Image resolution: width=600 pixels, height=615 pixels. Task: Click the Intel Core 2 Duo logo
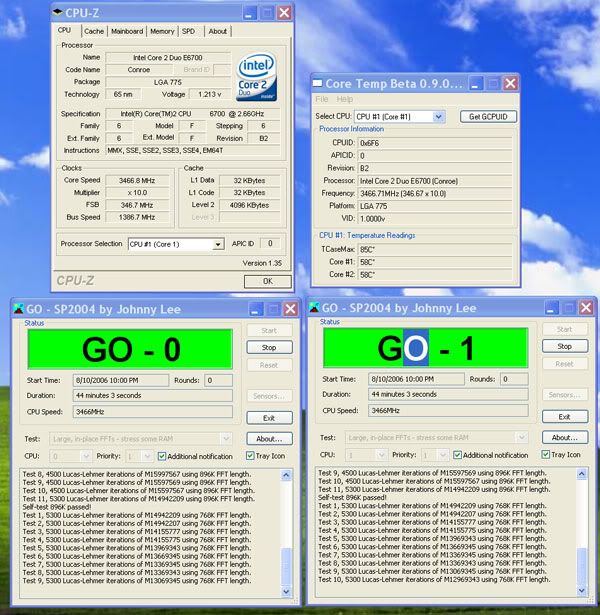256,76
